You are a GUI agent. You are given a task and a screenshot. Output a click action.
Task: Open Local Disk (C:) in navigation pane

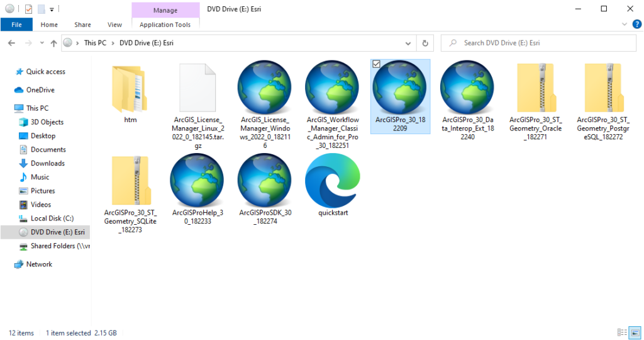pos(52,218)
